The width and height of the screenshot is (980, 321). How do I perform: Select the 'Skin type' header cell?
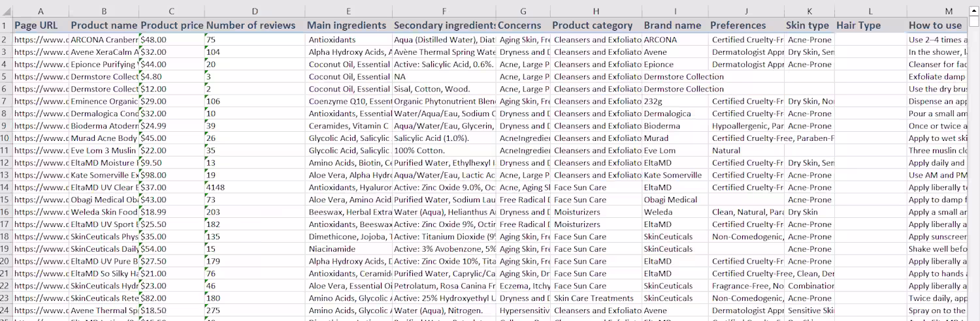point(809,25)
